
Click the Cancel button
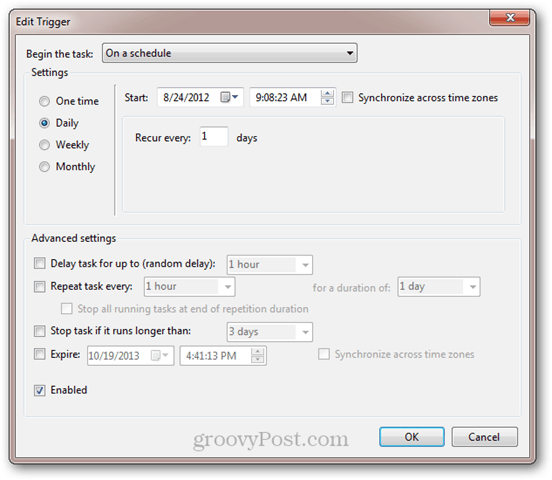[x=484, y=437]
